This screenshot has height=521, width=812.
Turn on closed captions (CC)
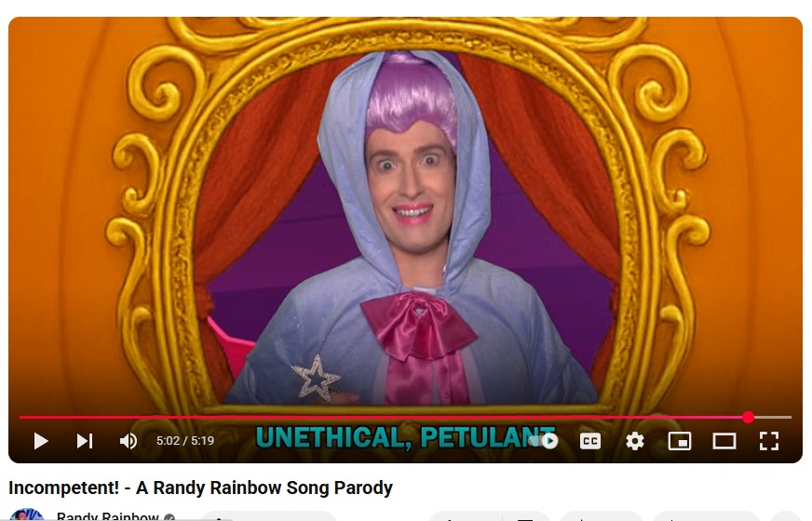pyautogui.click(x=589, y=441)
